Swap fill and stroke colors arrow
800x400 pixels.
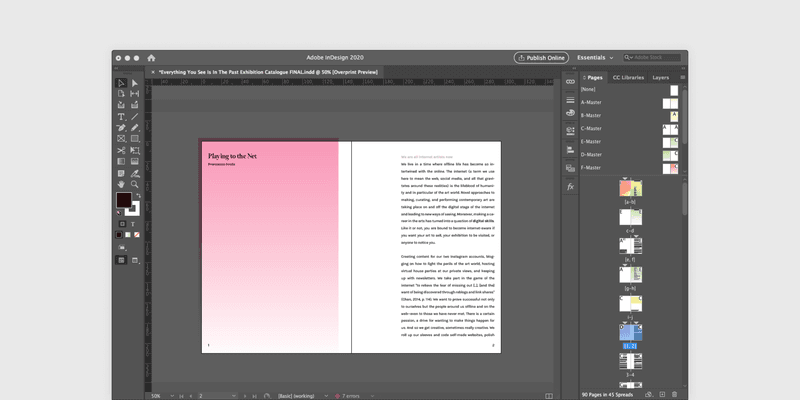tap(136, 196)
